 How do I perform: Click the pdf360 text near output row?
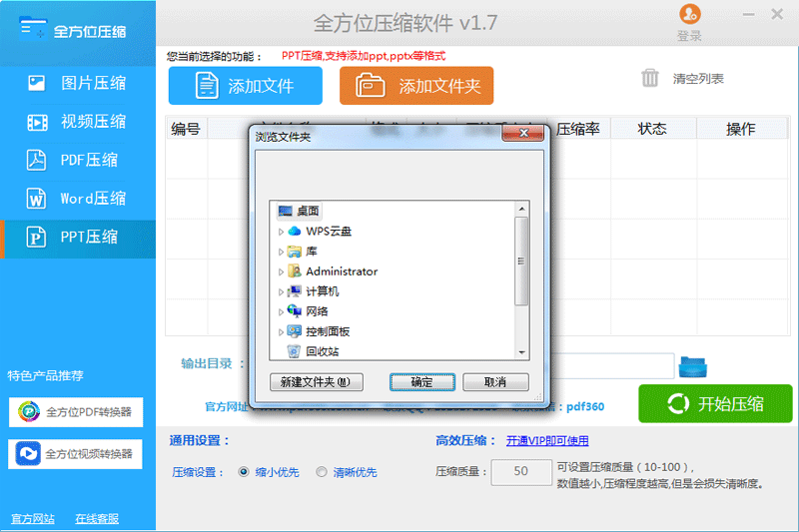pyautogui.click(x=585, y=407)
